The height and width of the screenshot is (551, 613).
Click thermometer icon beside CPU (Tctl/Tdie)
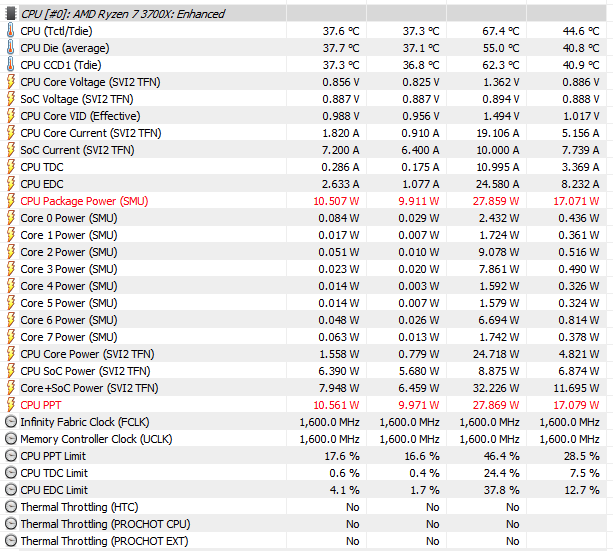click(11, 31)
